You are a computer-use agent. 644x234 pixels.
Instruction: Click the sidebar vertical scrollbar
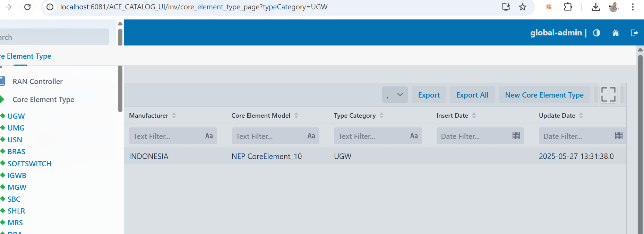tap(120, 69)
